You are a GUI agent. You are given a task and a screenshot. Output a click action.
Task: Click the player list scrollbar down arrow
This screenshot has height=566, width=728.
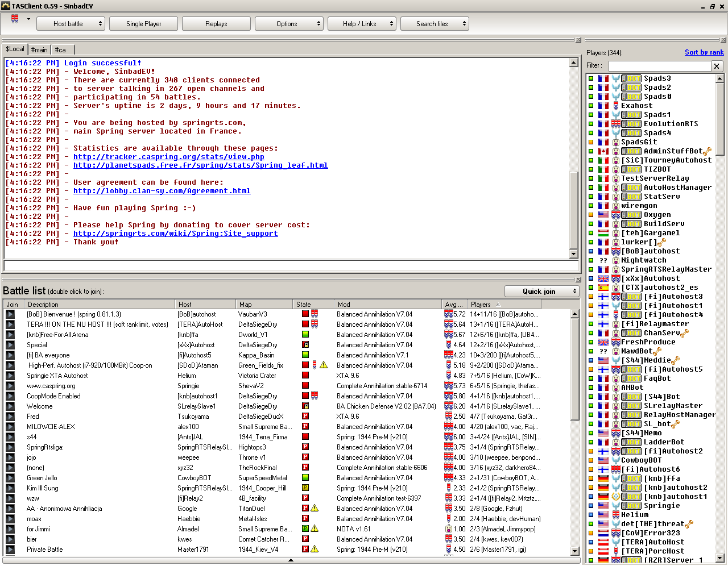point(719,557)
